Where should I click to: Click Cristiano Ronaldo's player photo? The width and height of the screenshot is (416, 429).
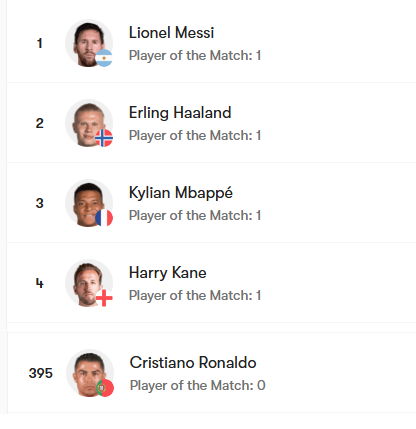(90, 373)
